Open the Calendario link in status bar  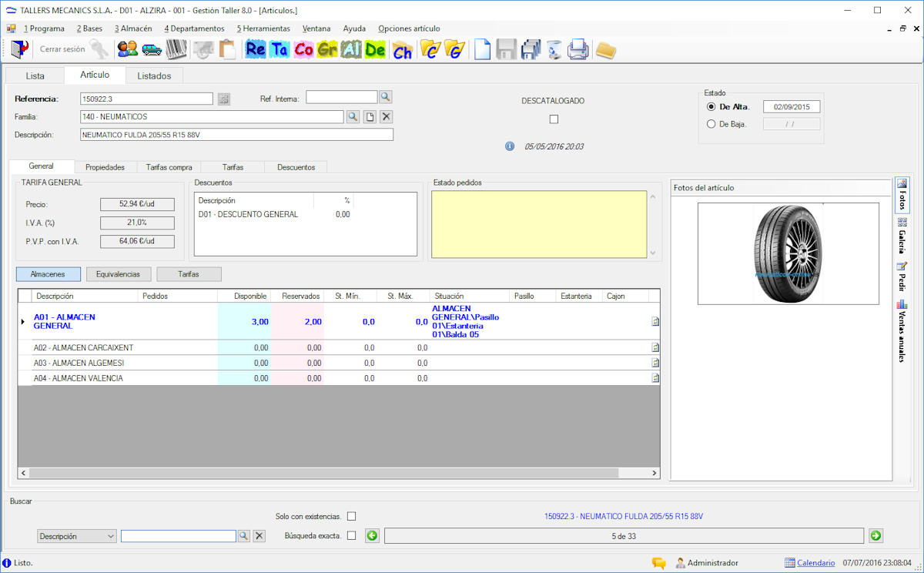click(x=815, y=563)
